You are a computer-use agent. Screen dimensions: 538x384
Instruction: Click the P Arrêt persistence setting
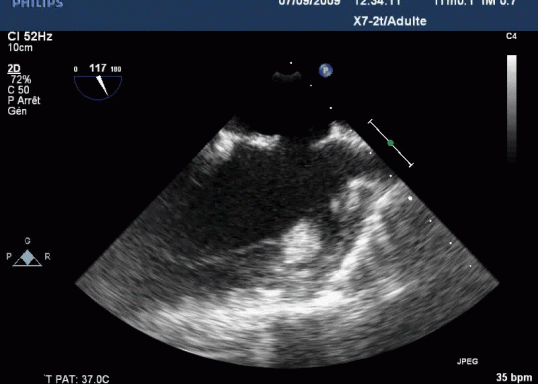pos(24,101)
